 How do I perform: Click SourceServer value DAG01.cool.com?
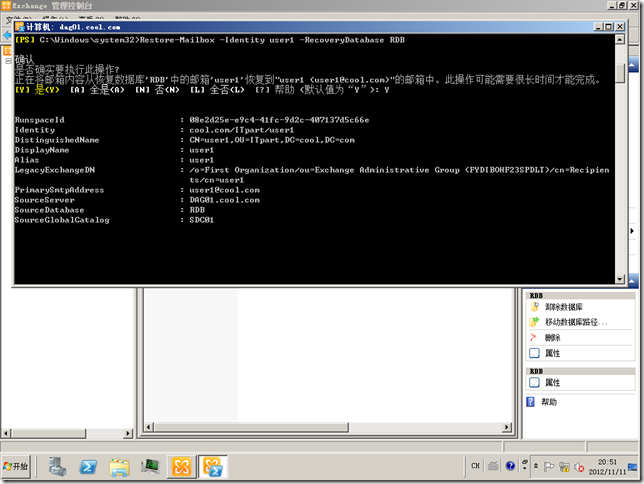tap(224, 200)
